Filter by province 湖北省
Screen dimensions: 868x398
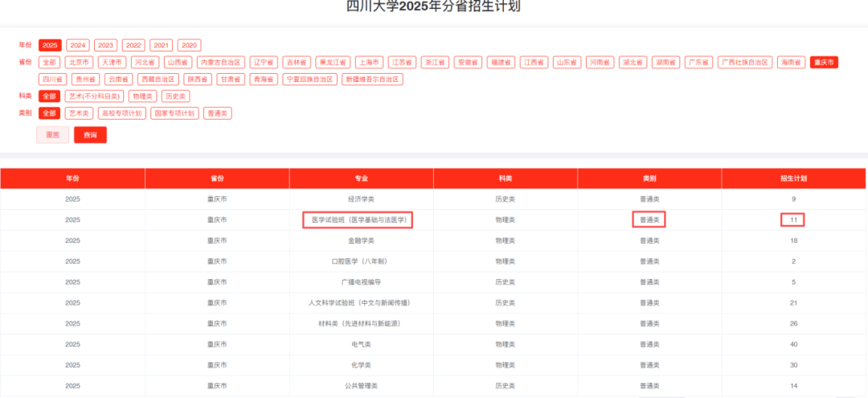[633, 63]
